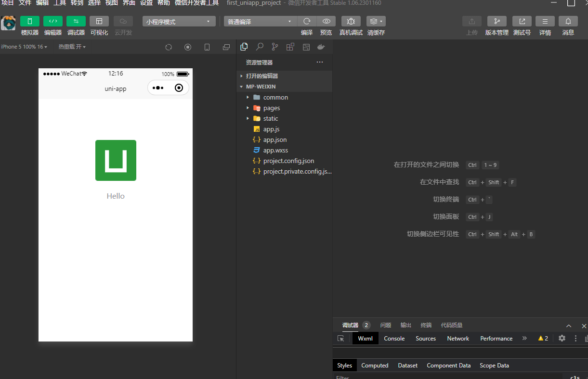Open the hot reload (热重载) dropdown
This screenshot has height=379, width=588.
coord(72,47)
